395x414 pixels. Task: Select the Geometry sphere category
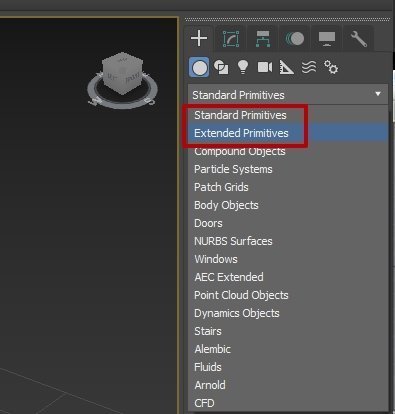pyautogui.click(x=199, y=67)
